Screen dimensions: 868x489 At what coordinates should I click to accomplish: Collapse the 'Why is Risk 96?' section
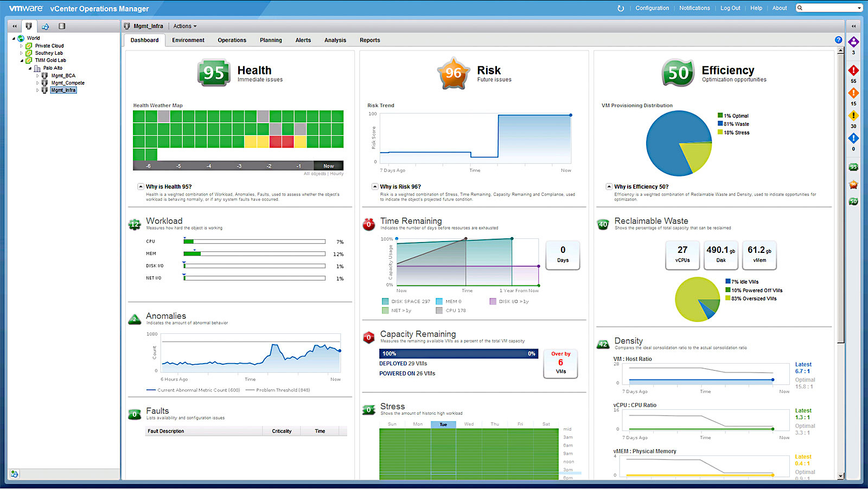coord(375,186)
